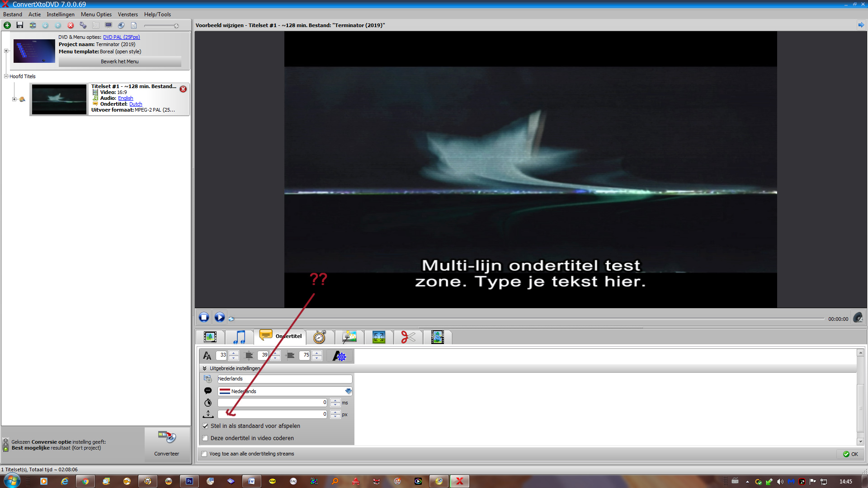Click the advanced font settings icon
This screenshot has width=868, height=488.
[x=339, y=356]
